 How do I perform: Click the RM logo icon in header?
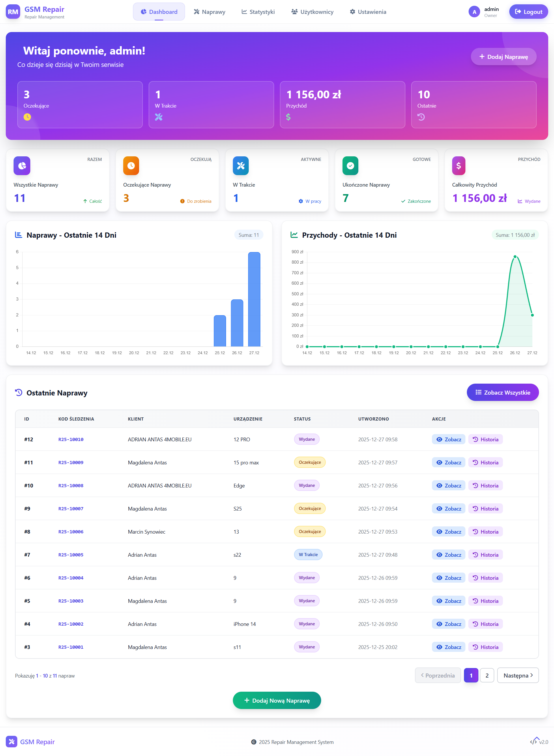click(13, 12)
